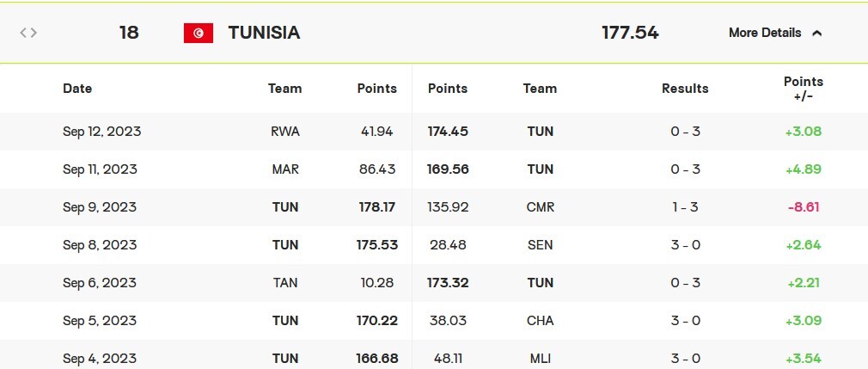
Task: Click the Date column header
Action: click(x=77, y=88)
